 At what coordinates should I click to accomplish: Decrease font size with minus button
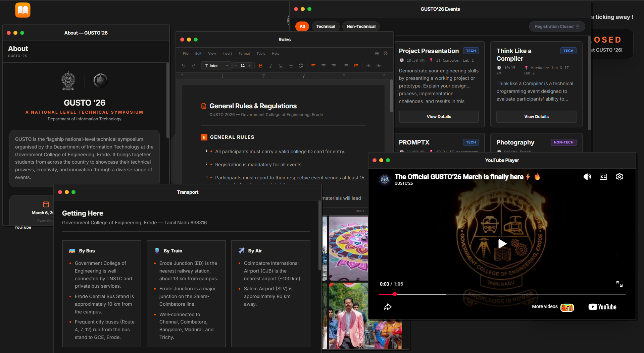click(x=236, y=66)
